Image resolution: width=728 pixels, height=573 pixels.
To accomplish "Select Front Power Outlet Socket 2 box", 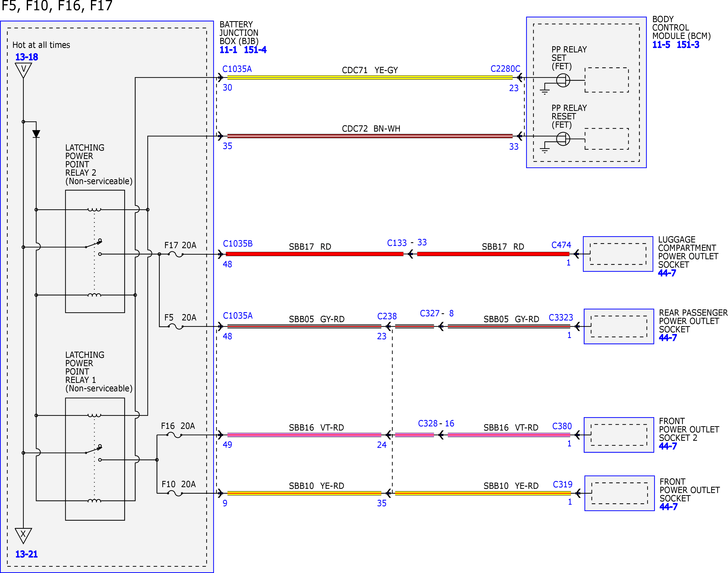I will coord(619,435).
